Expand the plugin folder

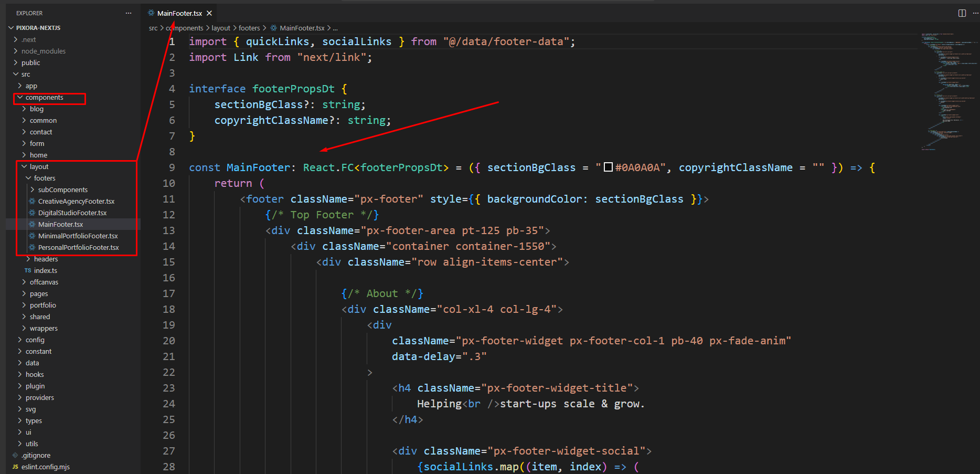20,386
